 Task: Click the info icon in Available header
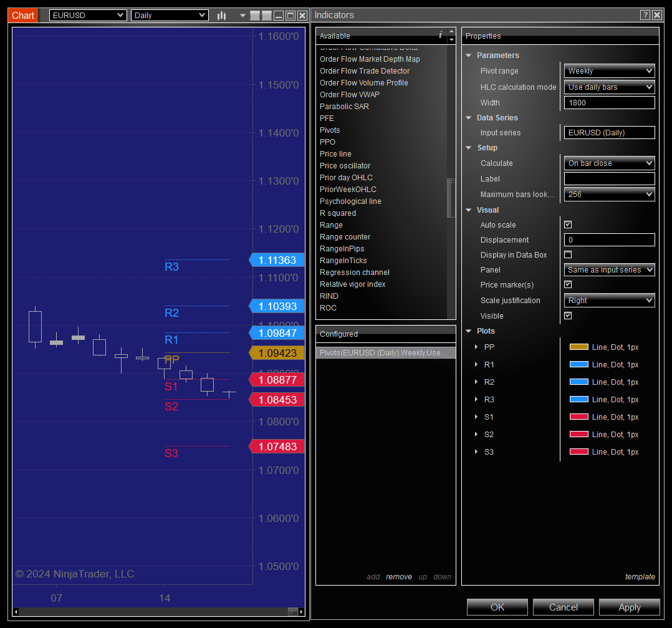pyautogui.click(x=440, y=35)
